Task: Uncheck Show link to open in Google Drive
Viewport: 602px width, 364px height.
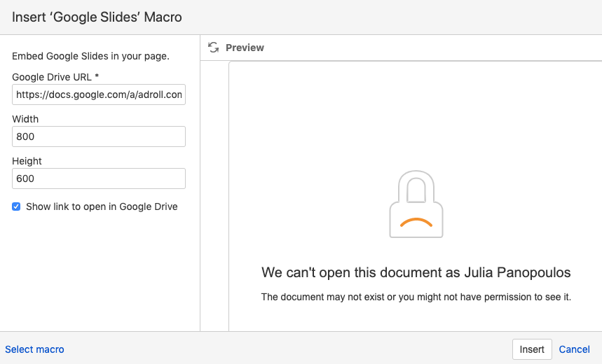Action: click(16, 206)
